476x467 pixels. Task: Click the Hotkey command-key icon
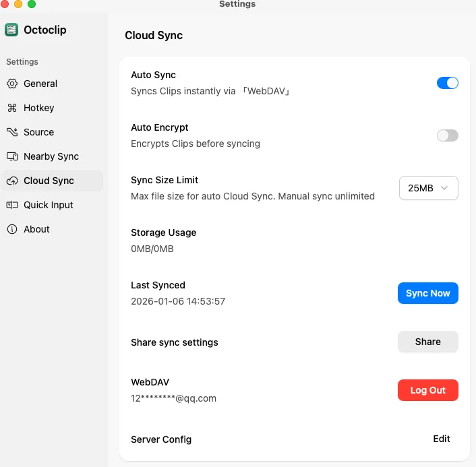click(x=12, y=108)
